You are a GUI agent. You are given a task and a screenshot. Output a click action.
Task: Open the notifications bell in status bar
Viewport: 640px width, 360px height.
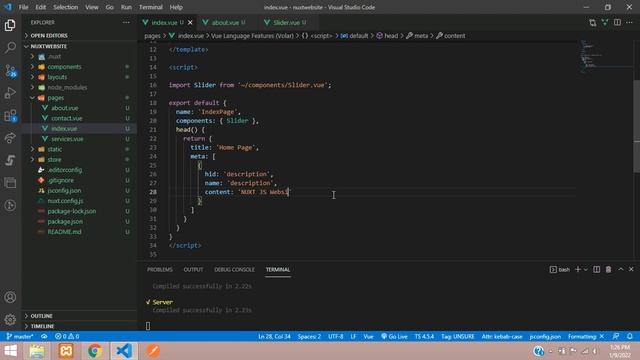(x=630, y=336)
